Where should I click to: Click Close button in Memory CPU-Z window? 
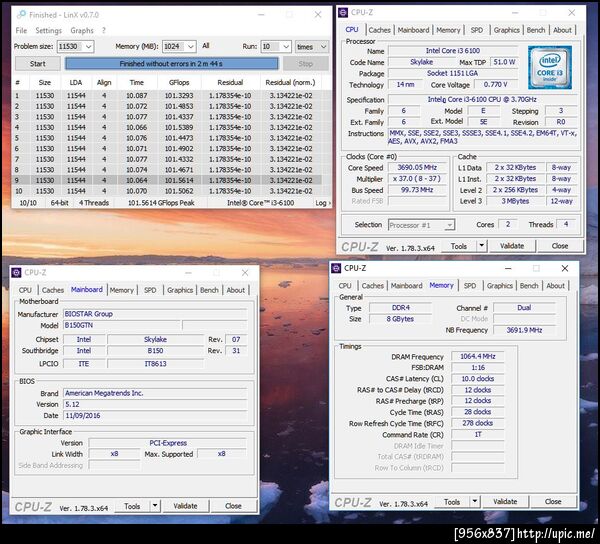coord(553,502)
